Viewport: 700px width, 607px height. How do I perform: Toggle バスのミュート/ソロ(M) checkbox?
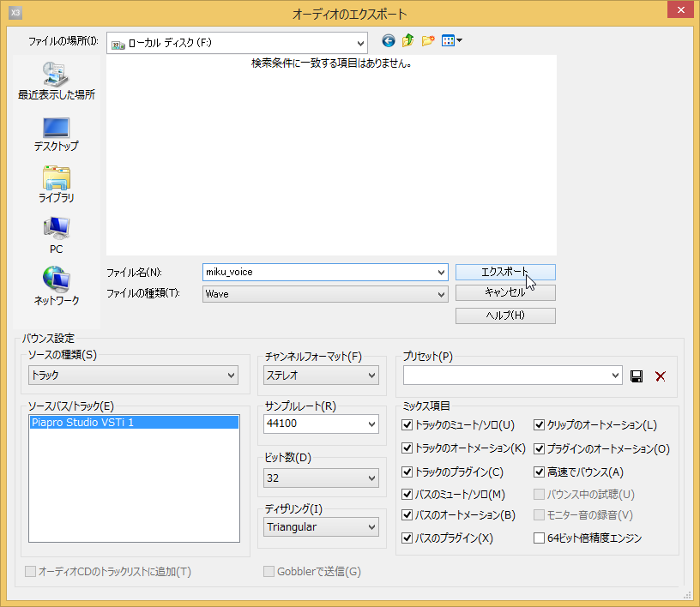click(x=407, y=494)
